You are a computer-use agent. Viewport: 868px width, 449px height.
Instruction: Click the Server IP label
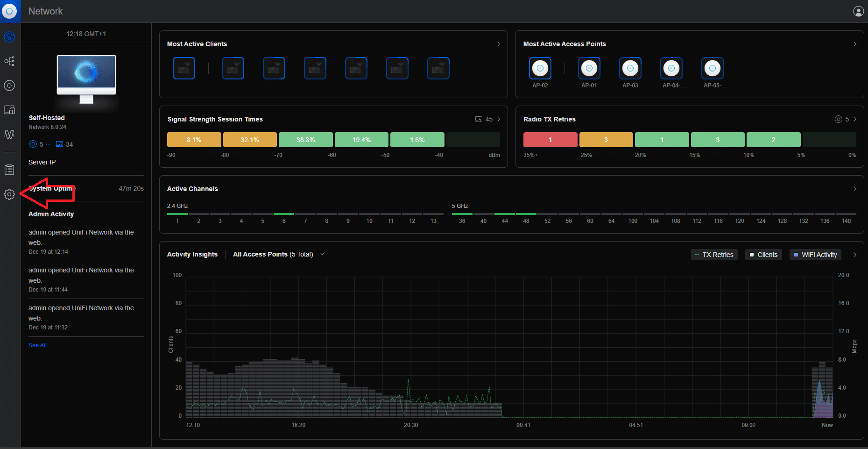tap(42, 162)
